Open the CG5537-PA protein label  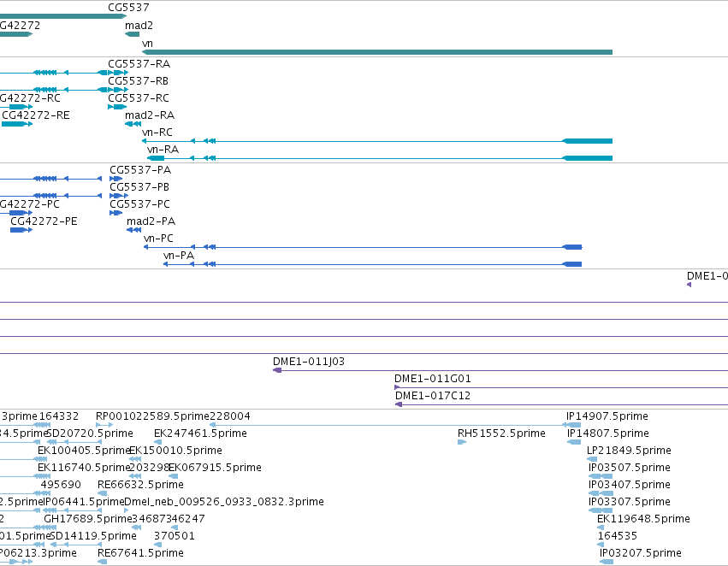click(140, 170)
